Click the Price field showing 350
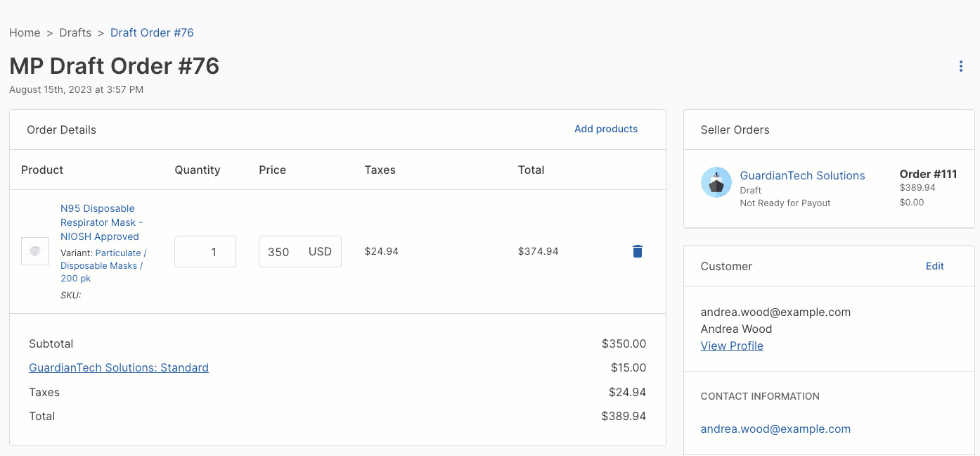 [x=279, y=252]
